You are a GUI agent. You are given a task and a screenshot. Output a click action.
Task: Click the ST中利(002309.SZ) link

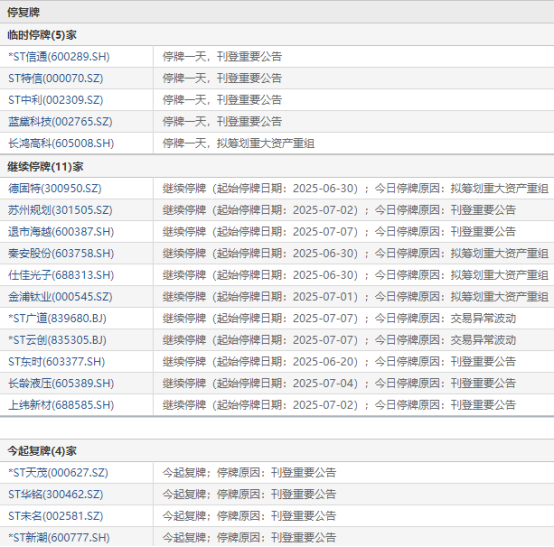[x=56, y=100]
